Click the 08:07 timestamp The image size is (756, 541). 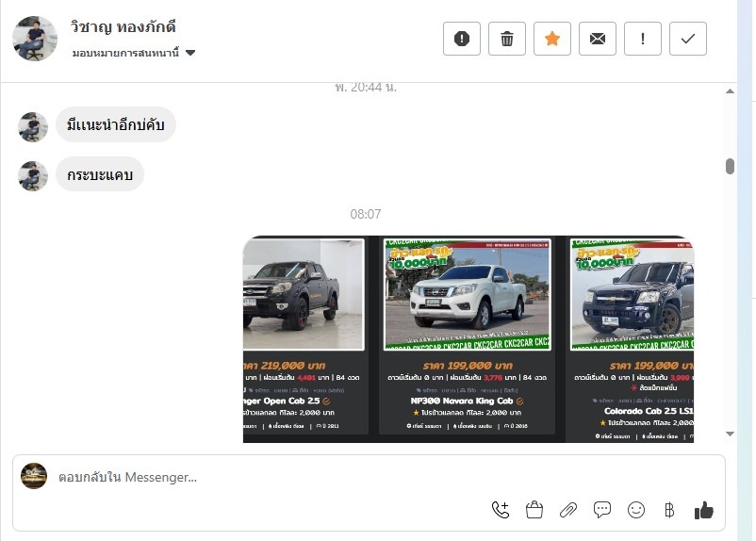click(x=366, y=214)
